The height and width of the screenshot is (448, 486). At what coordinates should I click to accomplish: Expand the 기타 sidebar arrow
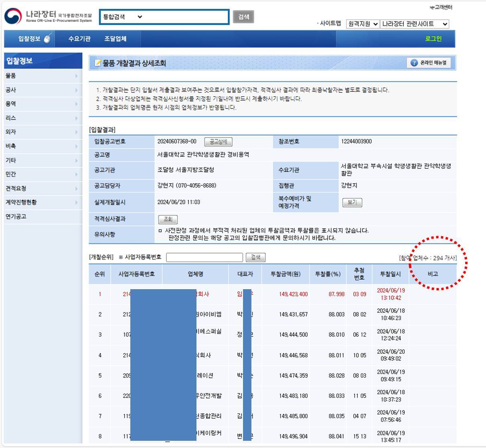coord(76,160)
